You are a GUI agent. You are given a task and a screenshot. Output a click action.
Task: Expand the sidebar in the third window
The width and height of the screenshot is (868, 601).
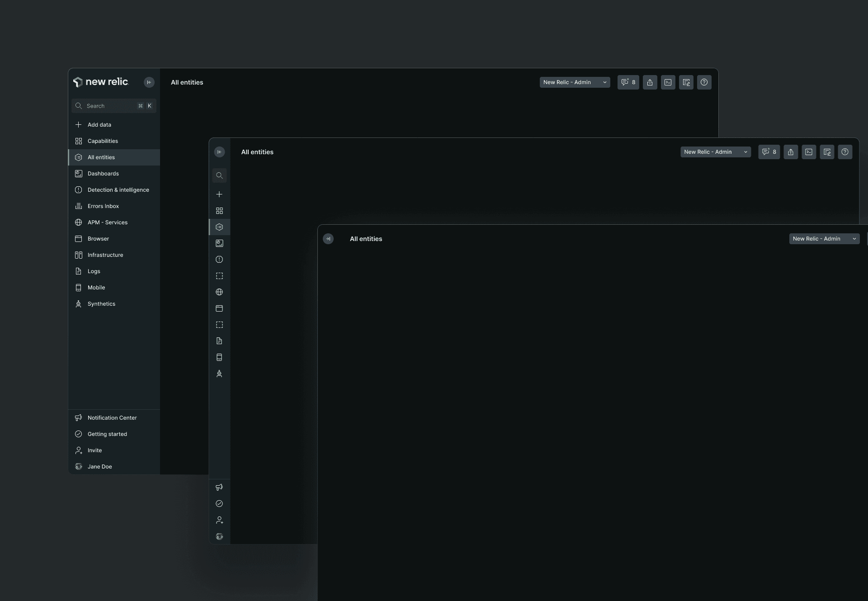pos(328,239)
